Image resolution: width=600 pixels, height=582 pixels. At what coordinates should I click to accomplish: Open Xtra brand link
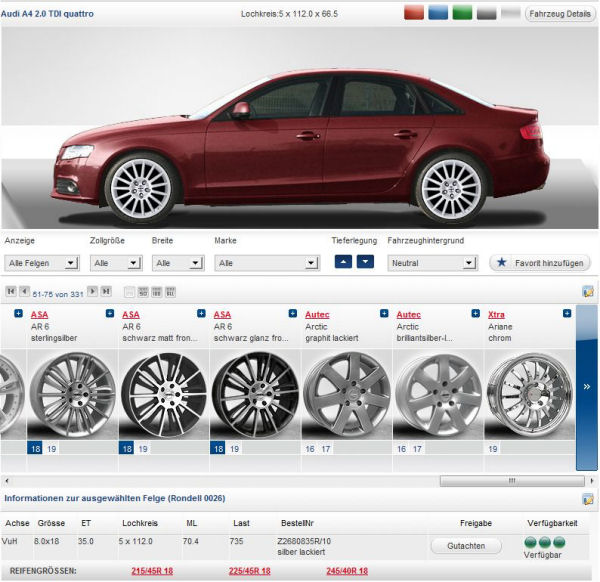[x=496, y=315]
